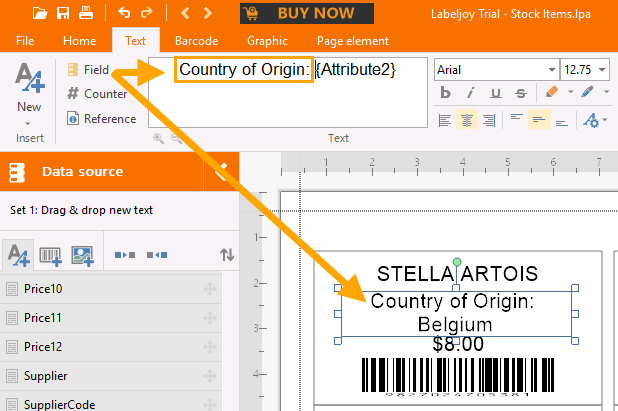Click the add new text icon in panel

pos(18,256)
